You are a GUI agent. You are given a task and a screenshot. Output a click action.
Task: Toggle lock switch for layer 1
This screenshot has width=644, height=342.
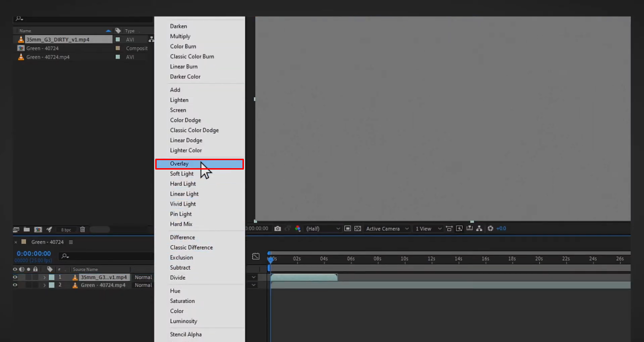pos(35,277)
